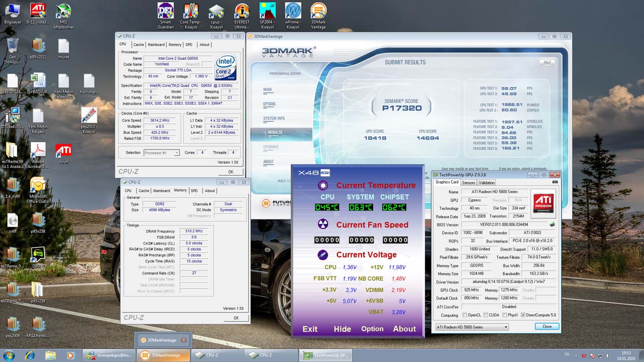Open the MSI Afterburner desktop icon
The image size is (644, 362).
(64, 16)
